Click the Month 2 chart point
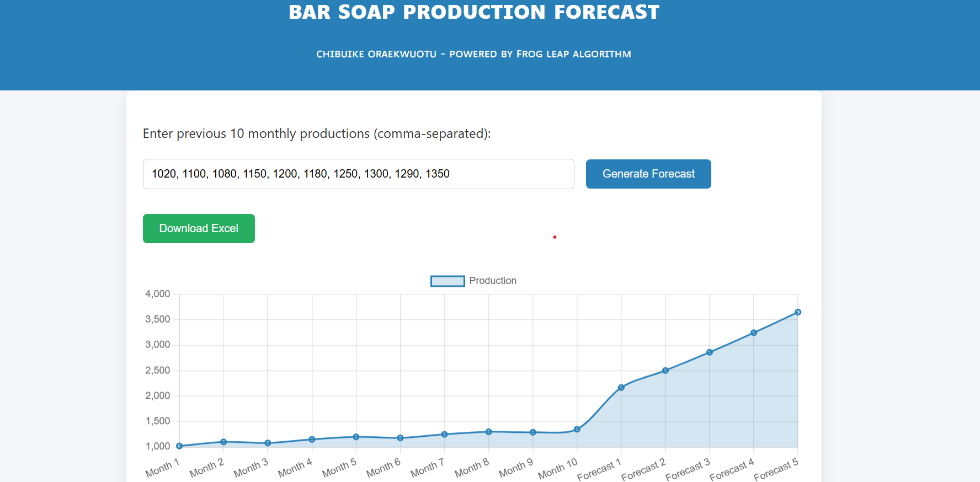The height and width of the screenshot is (482, 980). 223,442
